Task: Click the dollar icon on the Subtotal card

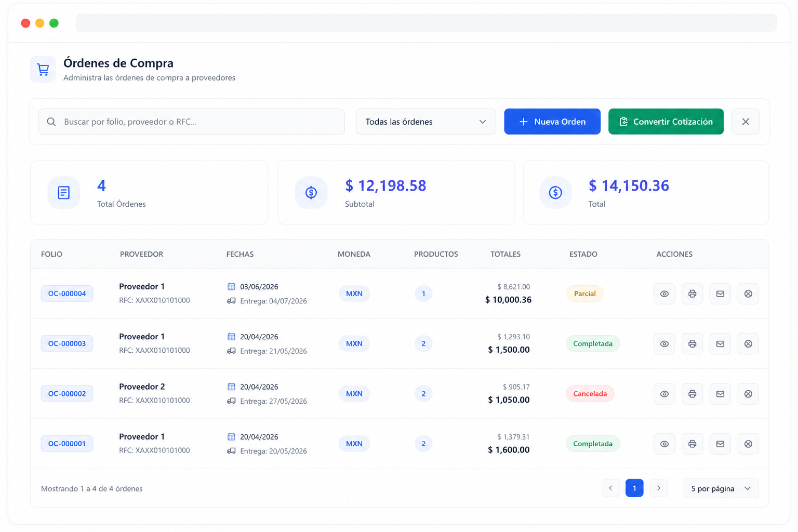Action: [311, 193]
